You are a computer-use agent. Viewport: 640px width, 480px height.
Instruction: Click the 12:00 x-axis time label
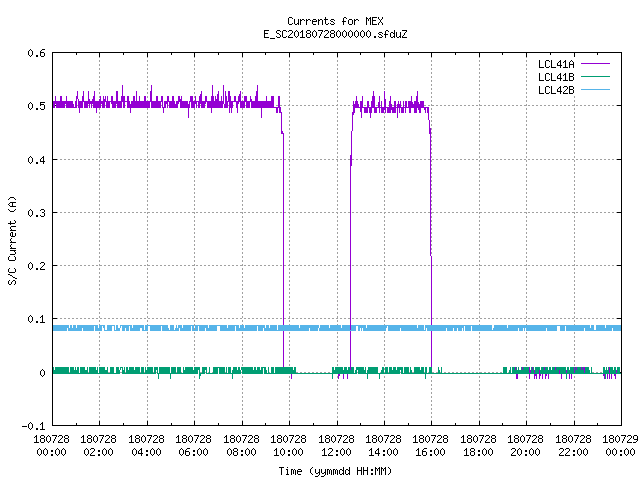(336, 452)
